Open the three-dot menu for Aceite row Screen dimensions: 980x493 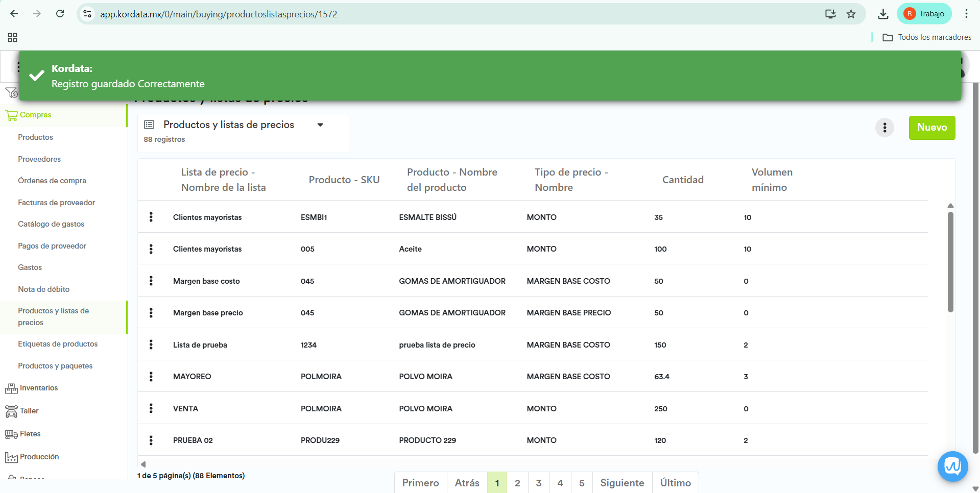[151, 249]
